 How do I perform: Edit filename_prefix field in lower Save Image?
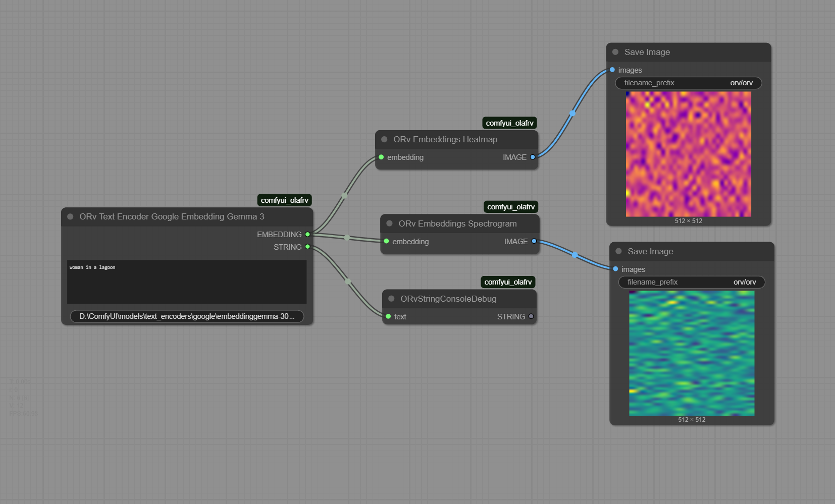(x=692, y=282)
